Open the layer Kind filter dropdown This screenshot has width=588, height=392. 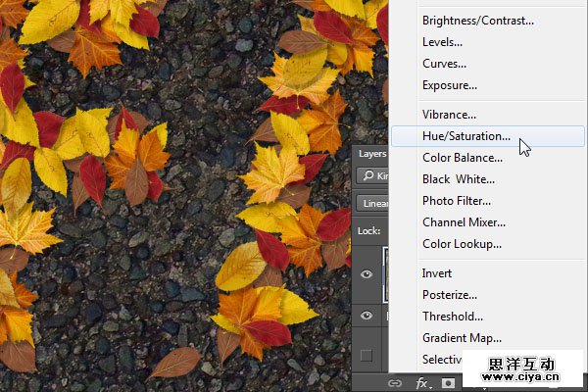[378, 175]
